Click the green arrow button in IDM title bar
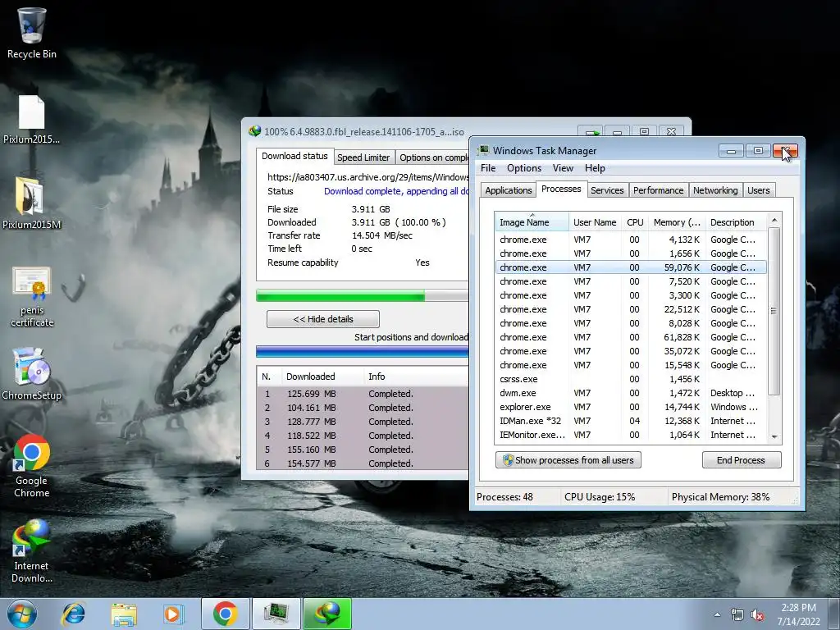This screenshot has width=840, height=630. (591, 131)
